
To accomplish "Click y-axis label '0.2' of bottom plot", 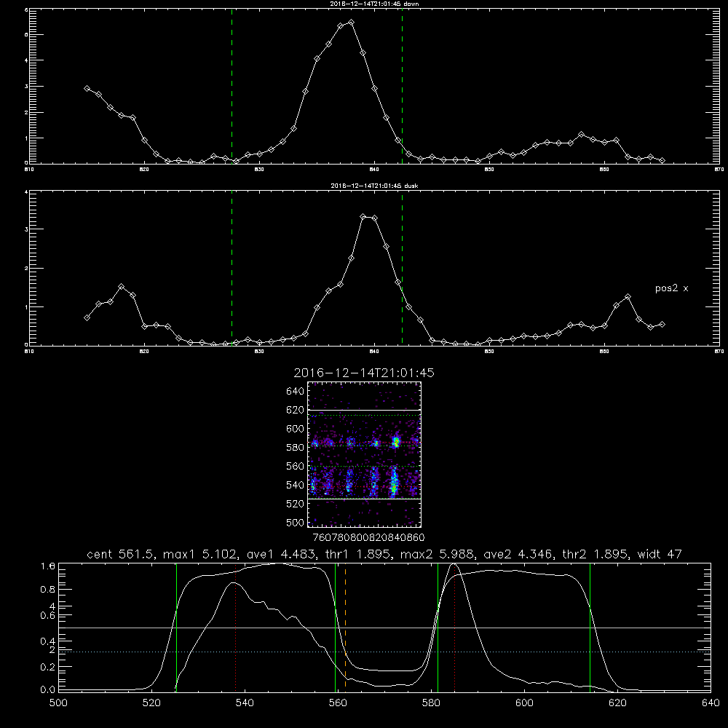I will click(48, 667).
